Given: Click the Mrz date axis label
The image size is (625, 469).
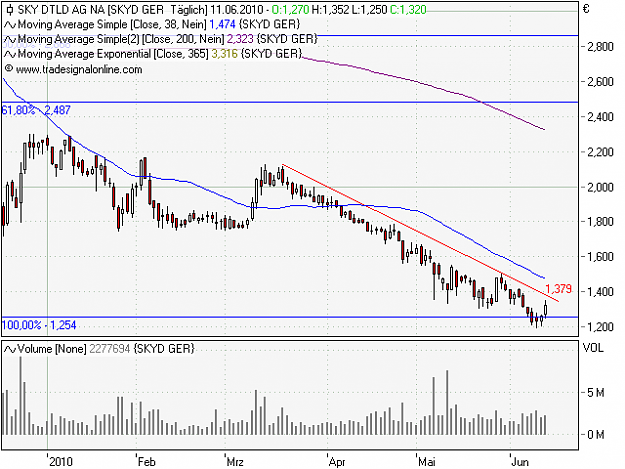Looking at the screenshot, I should 235,462.
